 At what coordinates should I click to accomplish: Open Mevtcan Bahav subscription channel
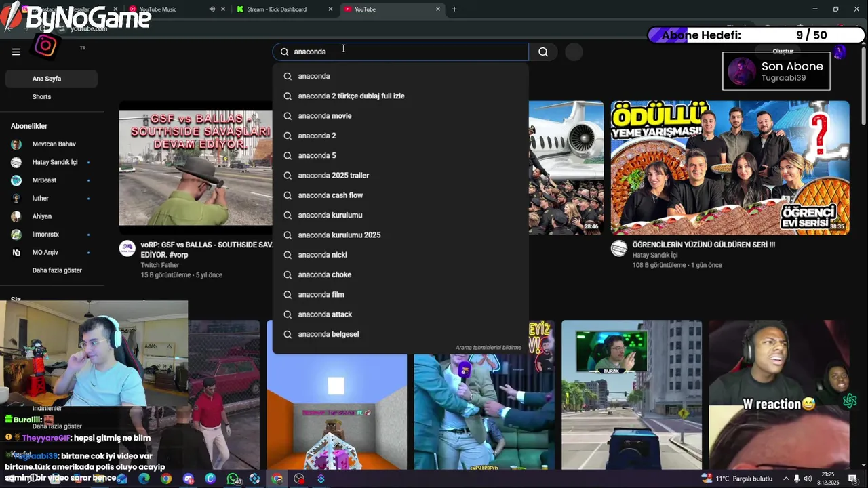(x=52, y=144)
